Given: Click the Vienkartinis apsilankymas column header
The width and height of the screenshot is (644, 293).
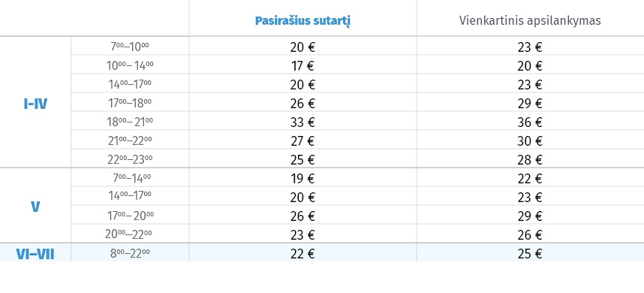Looking at the screenshot, I should coord(530,21).
